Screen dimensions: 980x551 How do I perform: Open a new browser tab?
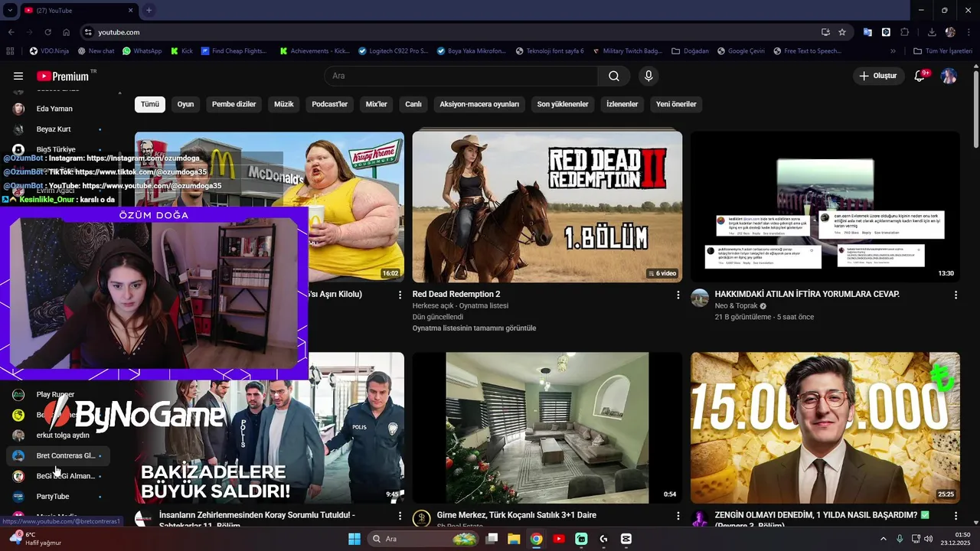coord(149,10)
